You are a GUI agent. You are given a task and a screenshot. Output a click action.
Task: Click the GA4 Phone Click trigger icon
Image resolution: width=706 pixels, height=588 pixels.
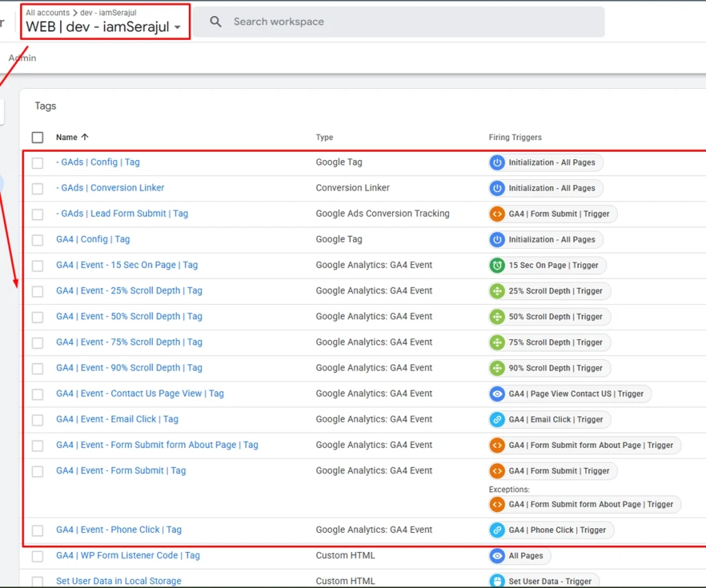coord(497,530)
